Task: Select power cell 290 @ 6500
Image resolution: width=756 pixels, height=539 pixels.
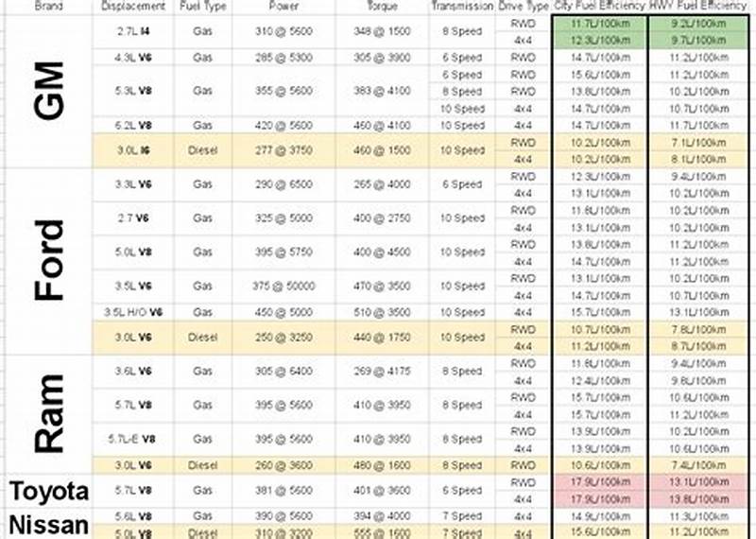Action: [x=284, y=184]
